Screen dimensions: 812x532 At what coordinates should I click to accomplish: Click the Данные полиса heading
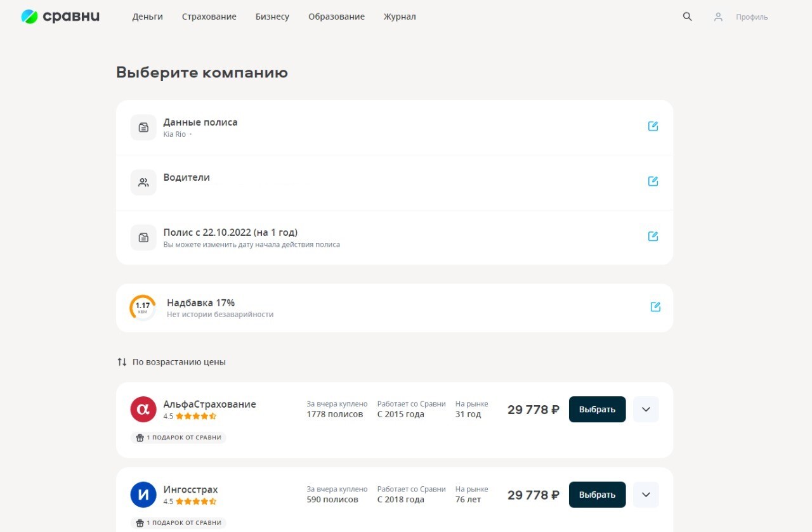pos(200,122)
